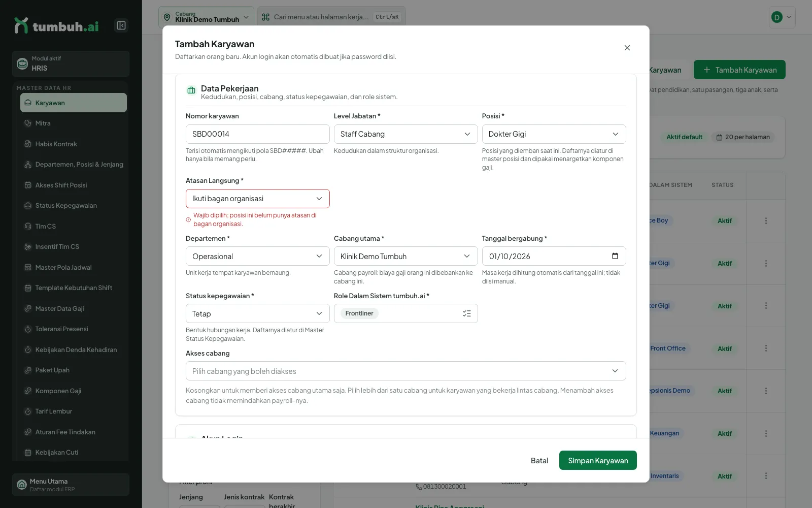
Task: Click Menu Utama button
Action: click(x=71, y=485)
